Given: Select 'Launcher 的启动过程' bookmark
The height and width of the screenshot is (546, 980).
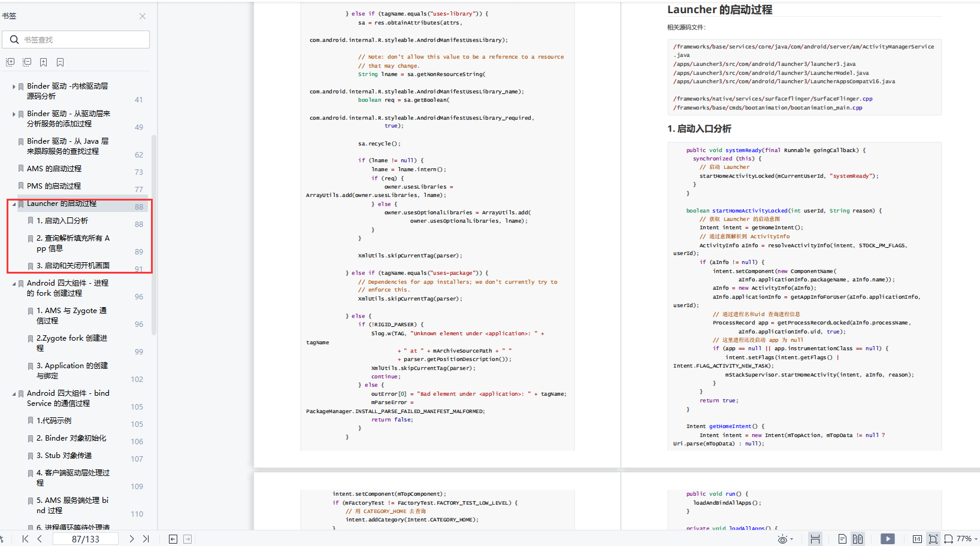Looking at the screenshot, I should 62,204.
